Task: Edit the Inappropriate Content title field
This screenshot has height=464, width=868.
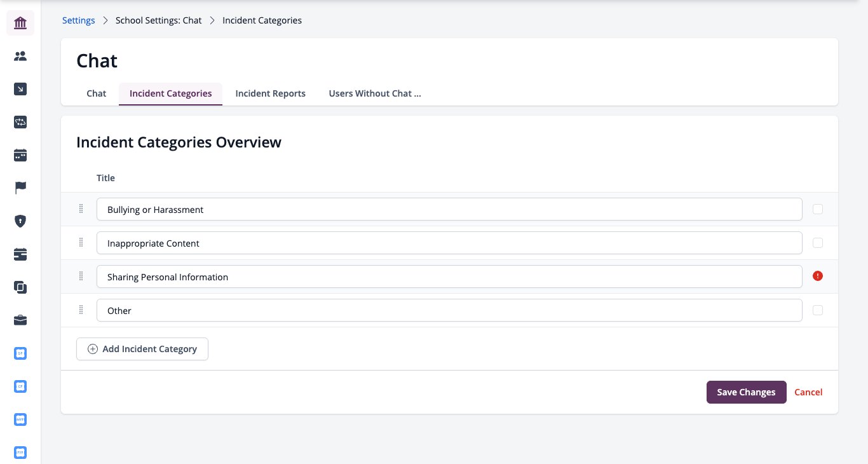Action: pos(449,243)
